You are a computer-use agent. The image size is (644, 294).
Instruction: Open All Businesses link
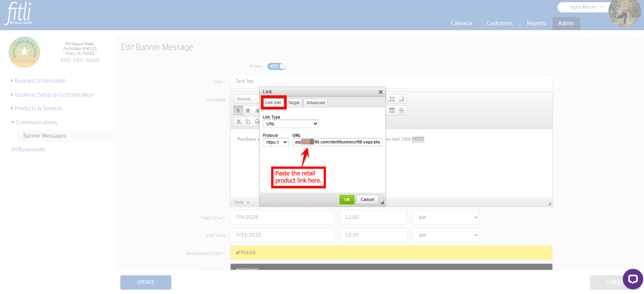pos(28,150)
